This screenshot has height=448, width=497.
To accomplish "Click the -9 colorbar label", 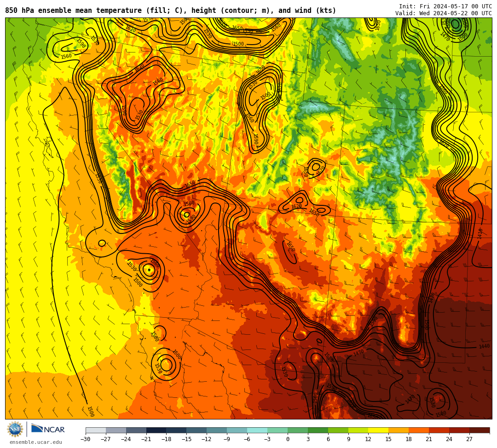I will (x=227, y=439).
